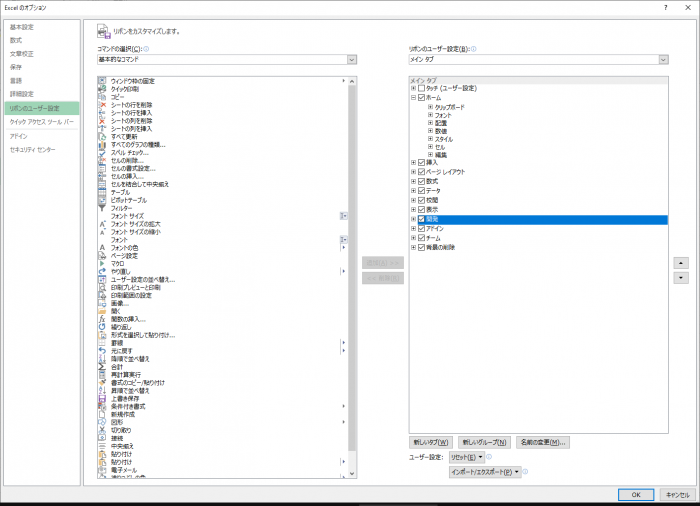
Task: Select the 合計 sigma command
Action: 103,366
